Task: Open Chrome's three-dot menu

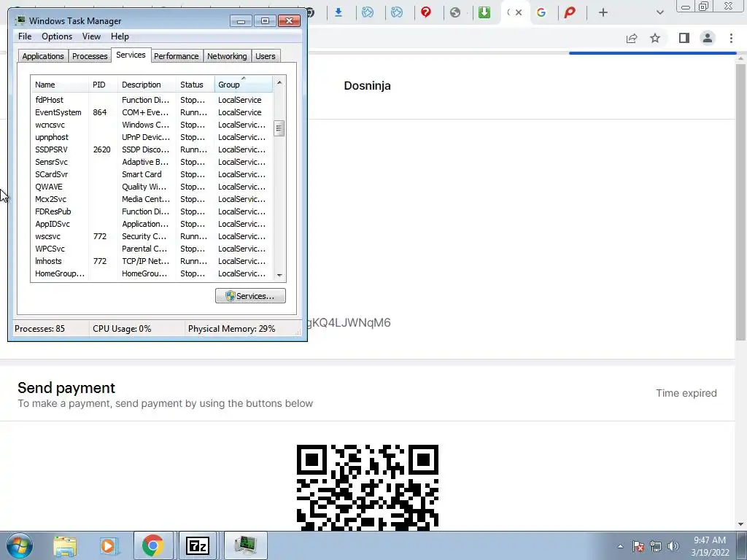Action: pyautogui.click(x=731, y=38)
